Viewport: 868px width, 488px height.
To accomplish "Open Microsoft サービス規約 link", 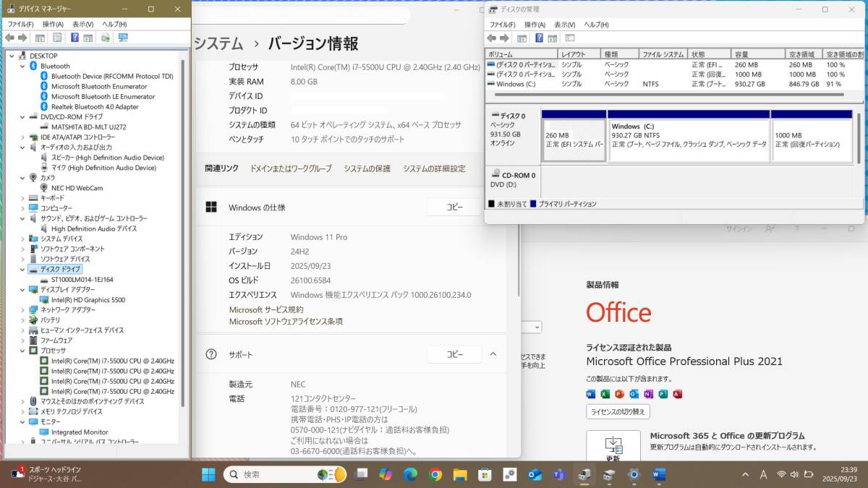I will 266,309.
